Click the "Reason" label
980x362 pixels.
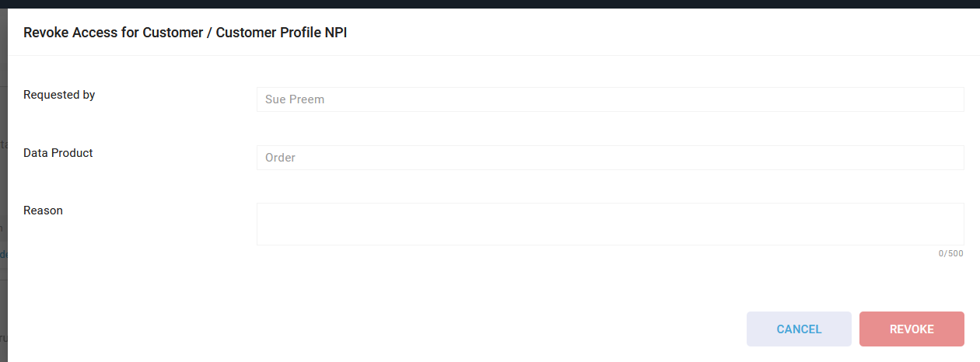pyautogui.click(x=43, y=211)
